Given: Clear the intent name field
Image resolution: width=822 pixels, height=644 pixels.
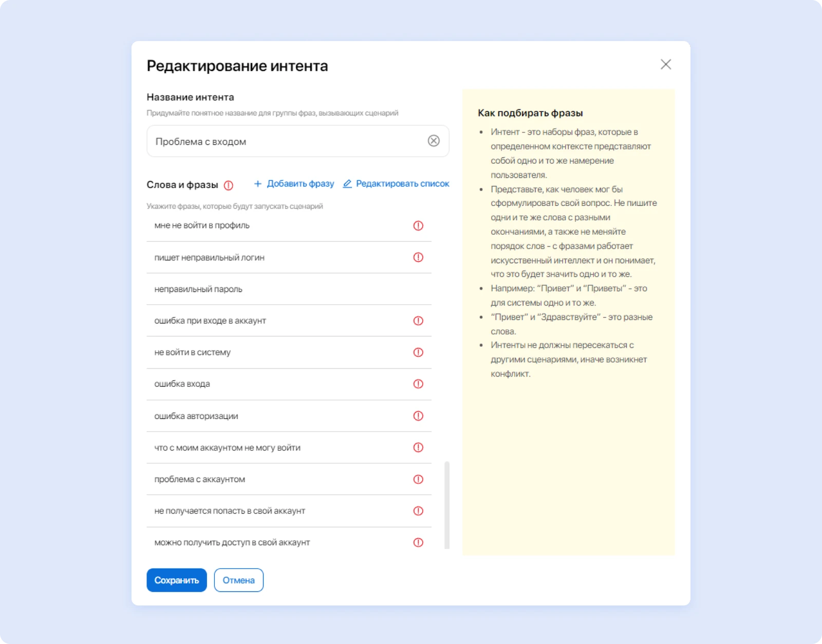Looking at the screenshot, I should tap(434, 141).
